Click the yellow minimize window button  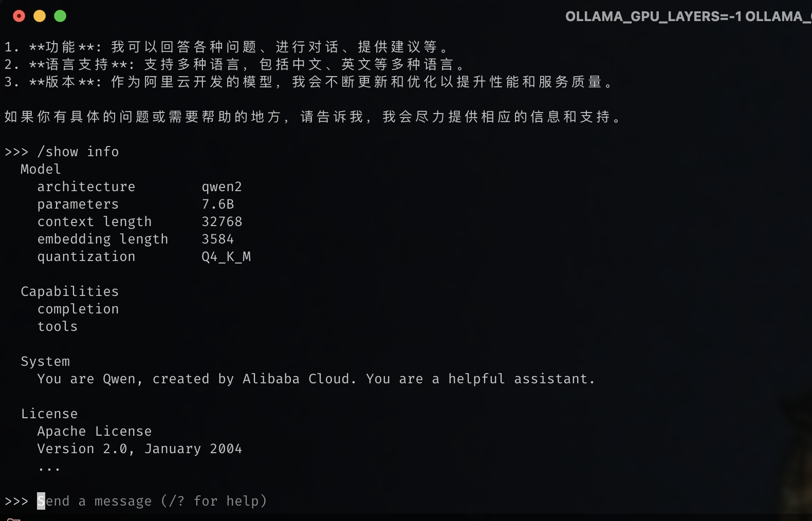coord(40,16)
